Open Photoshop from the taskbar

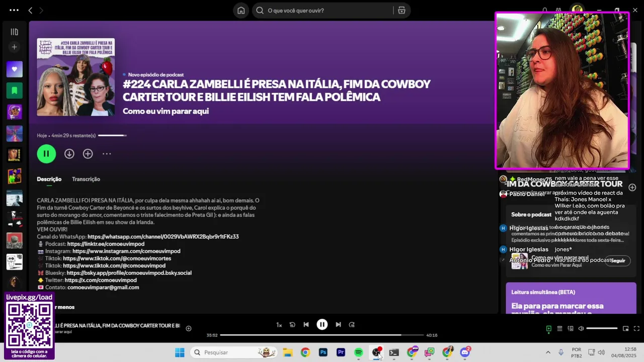click(x=323, y=352)
